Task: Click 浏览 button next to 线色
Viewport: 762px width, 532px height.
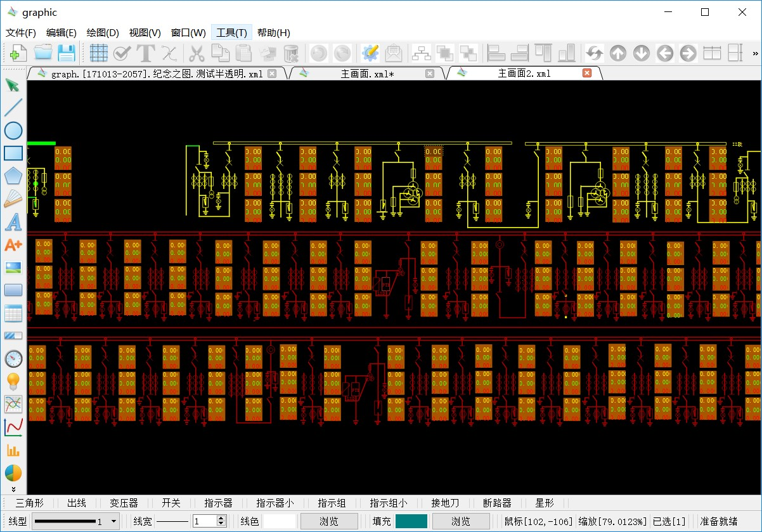Action: 328,521
